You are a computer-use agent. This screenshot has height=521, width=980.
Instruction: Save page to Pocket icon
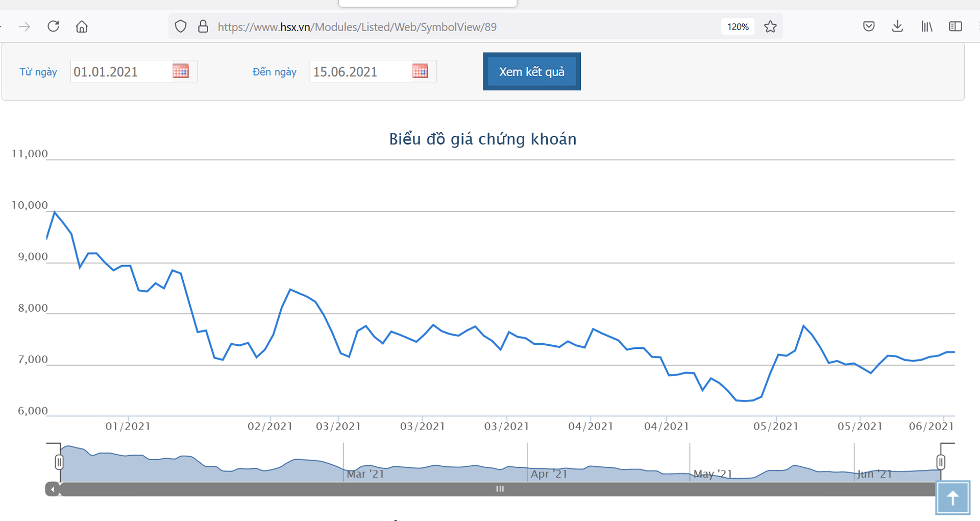coord(869,27)
